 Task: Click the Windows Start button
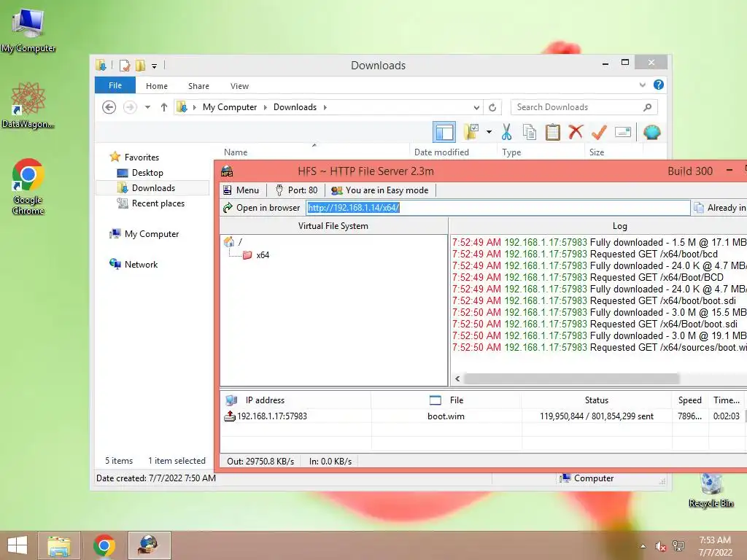[x=18, y=545]
